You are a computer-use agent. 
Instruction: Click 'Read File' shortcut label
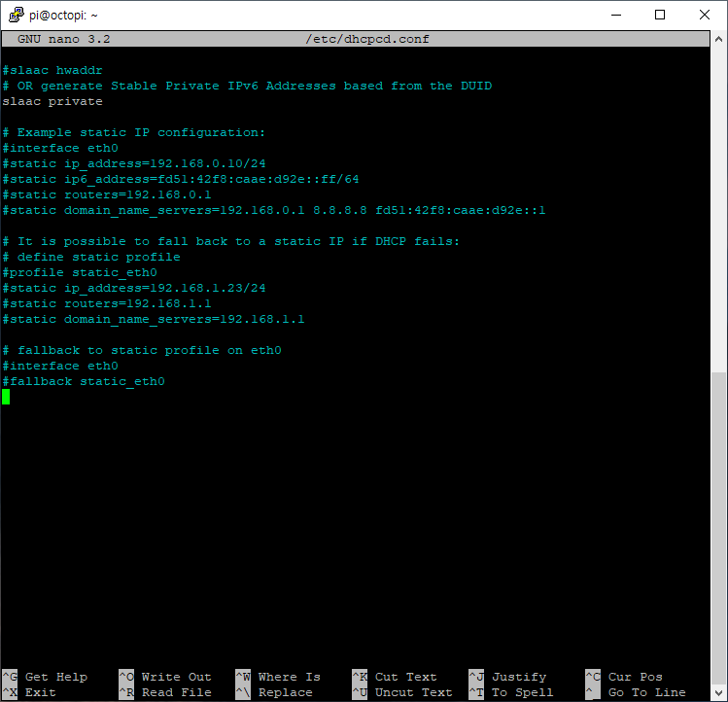[177, 692]
